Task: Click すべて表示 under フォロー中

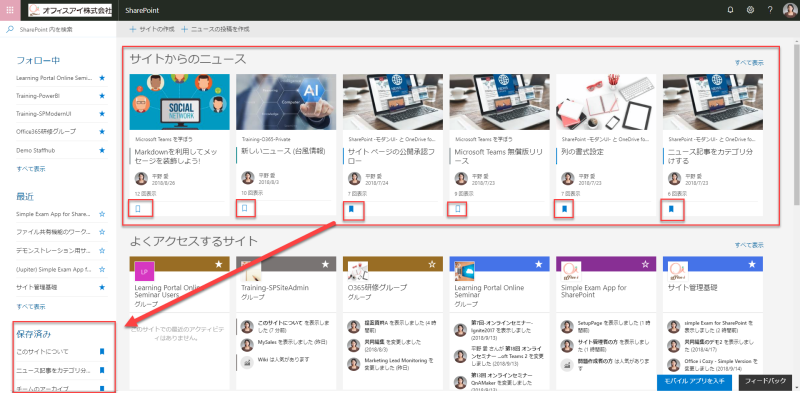Action: [x=31, y=169]
